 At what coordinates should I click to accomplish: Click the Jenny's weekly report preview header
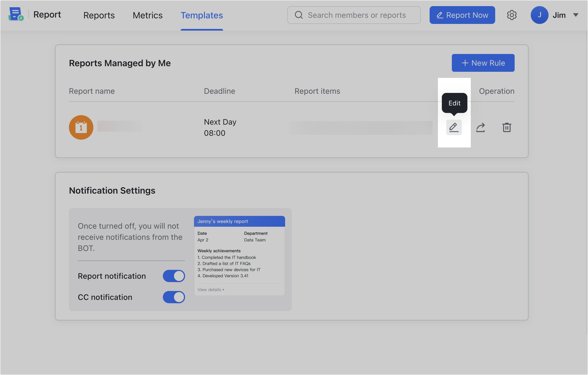tap(239, 221)
